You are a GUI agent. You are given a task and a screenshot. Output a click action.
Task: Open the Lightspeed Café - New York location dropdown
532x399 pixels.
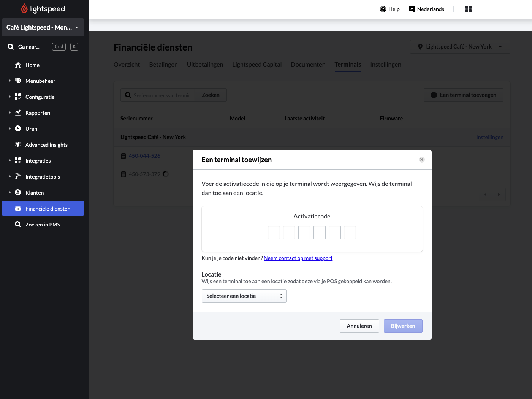pyautogui.click(x=460, y=47)
